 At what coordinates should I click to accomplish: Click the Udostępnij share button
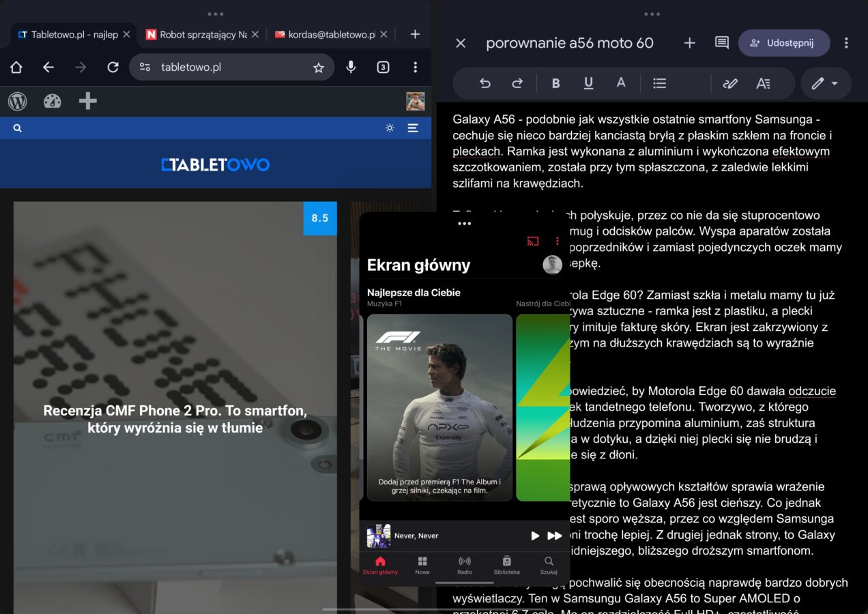(x=784, y=43)
